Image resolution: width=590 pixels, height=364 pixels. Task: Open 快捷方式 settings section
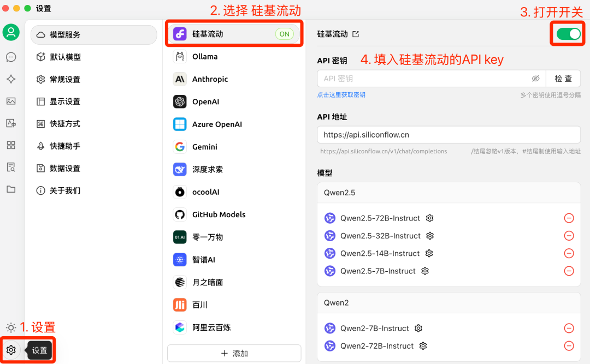94,124
